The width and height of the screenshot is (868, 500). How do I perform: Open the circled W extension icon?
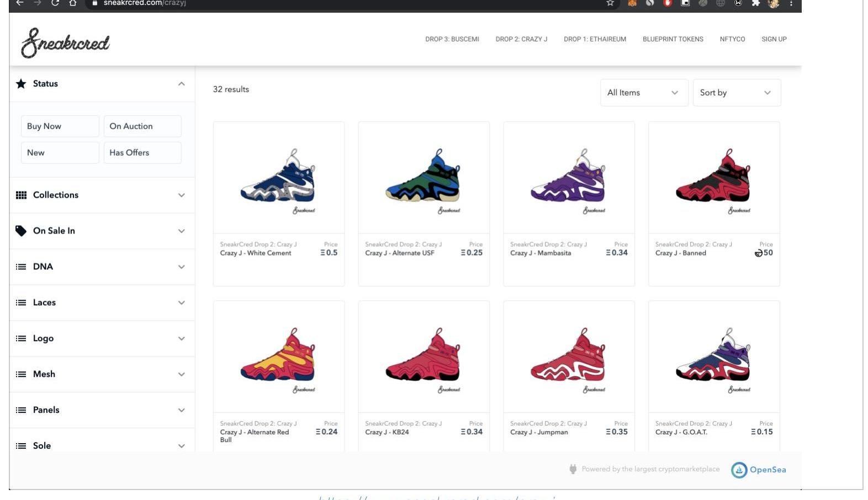[x=738, y=3]
